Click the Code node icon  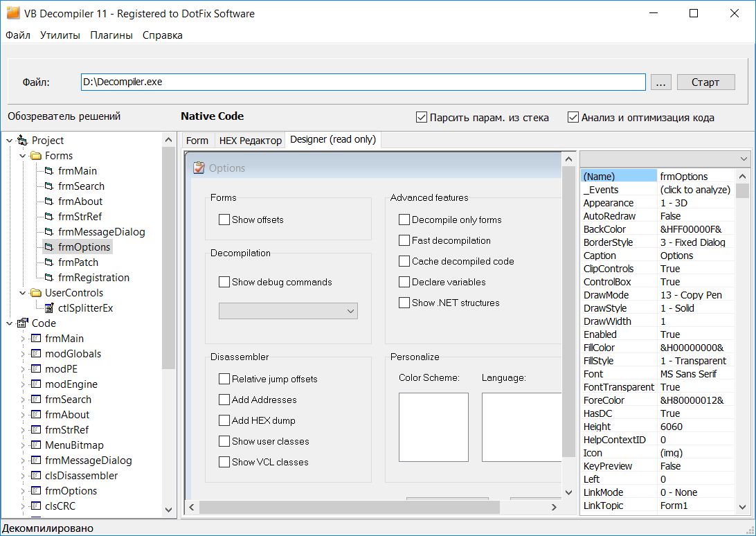[23, 323]
